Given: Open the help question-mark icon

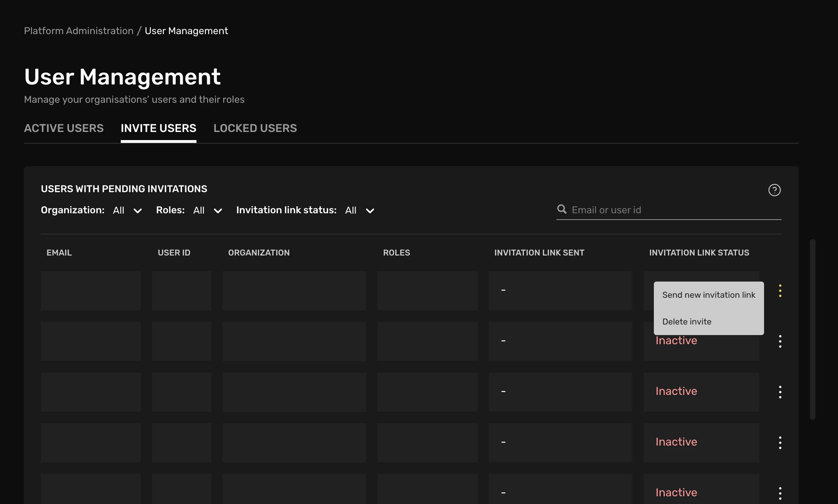Looking at the screenshot, I should 774,190.
